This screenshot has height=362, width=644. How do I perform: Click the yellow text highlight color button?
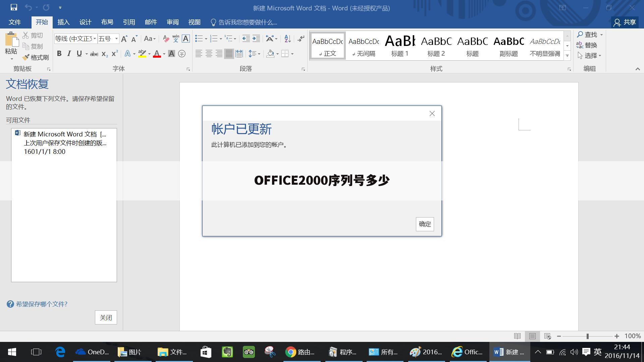pos(142,54)
